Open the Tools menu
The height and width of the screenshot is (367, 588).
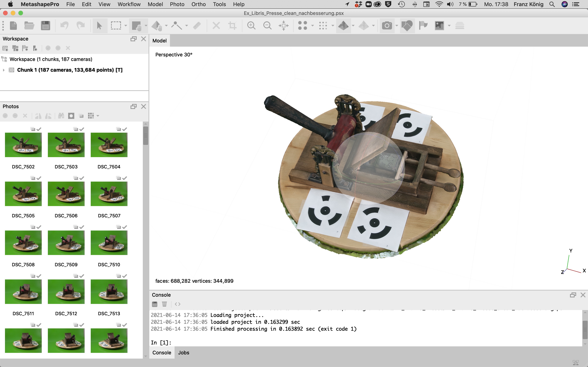[219, 4]
